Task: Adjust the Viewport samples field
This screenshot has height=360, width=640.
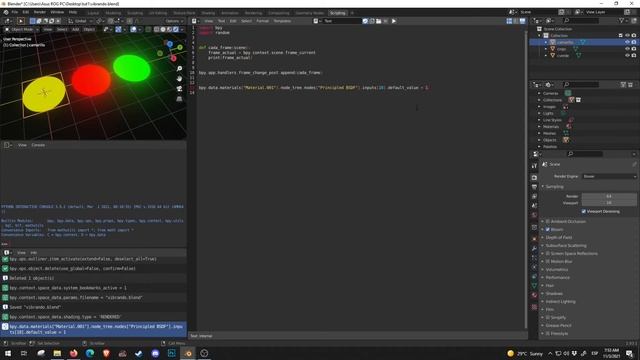Action: [609, 203]
